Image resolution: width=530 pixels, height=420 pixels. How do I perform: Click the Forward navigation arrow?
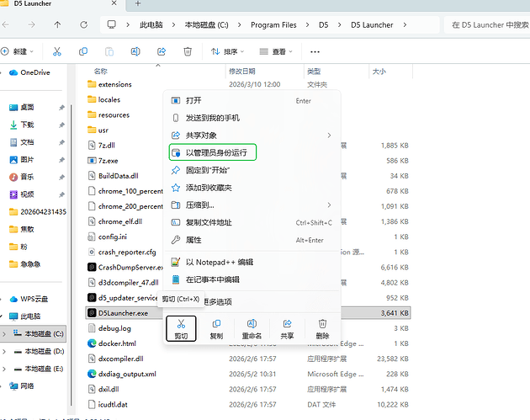click(31, 24)
